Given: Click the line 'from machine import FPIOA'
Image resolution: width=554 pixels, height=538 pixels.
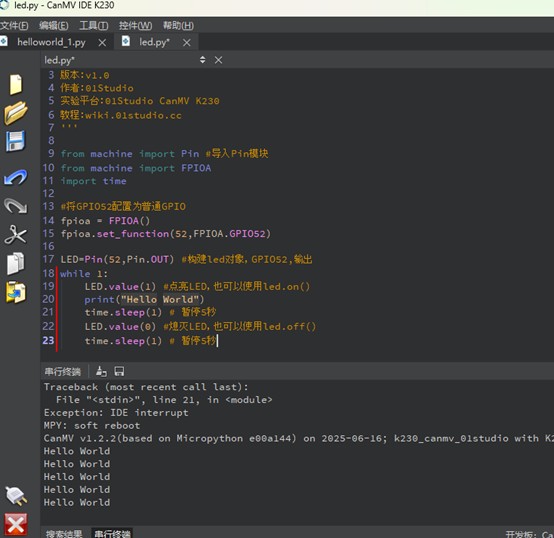Looking at the screenshot, I should tap(136, 168).
